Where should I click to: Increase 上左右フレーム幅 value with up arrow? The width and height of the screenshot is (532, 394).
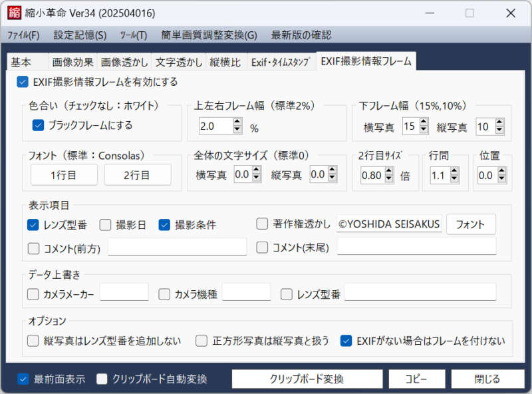pyautogui.click(x=237, y=122)
